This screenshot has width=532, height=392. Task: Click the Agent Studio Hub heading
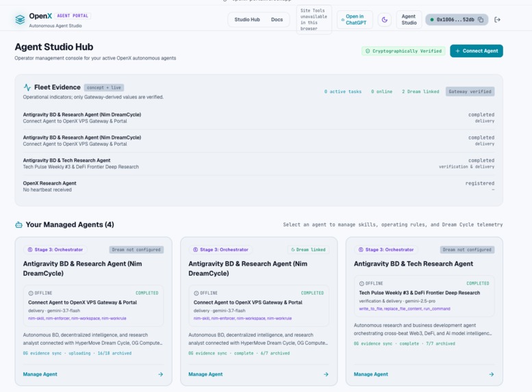coord(54,47)
